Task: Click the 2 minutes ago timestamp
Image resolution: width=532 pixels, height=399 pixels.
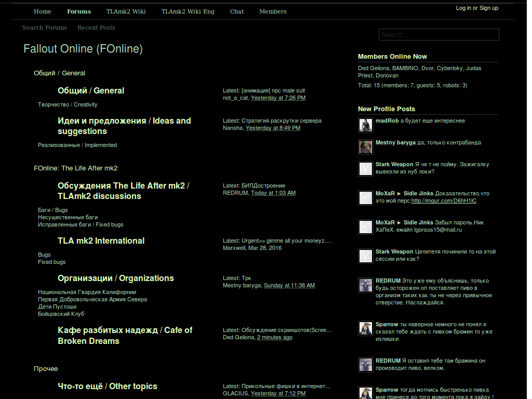Action: tap(275, 338)
